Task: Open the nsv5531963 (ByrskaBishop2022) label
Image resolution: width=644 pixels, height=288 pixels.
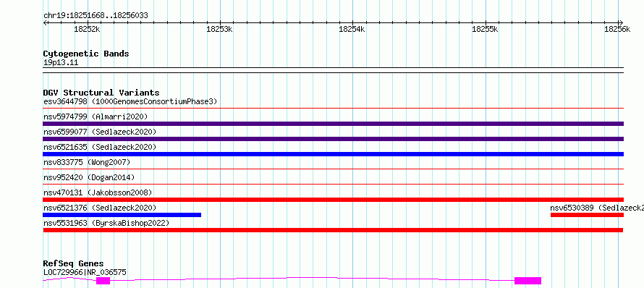Action: (106, 223)
